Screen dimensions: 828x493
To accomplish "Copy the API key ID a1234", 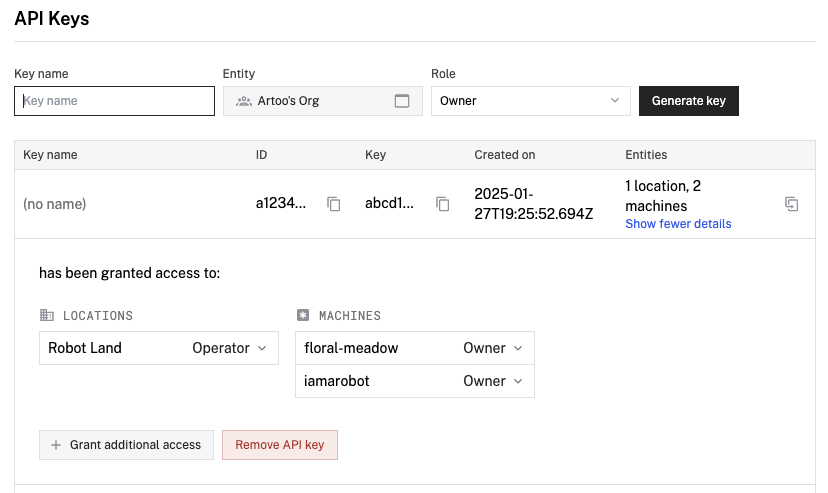I will 334,204.
